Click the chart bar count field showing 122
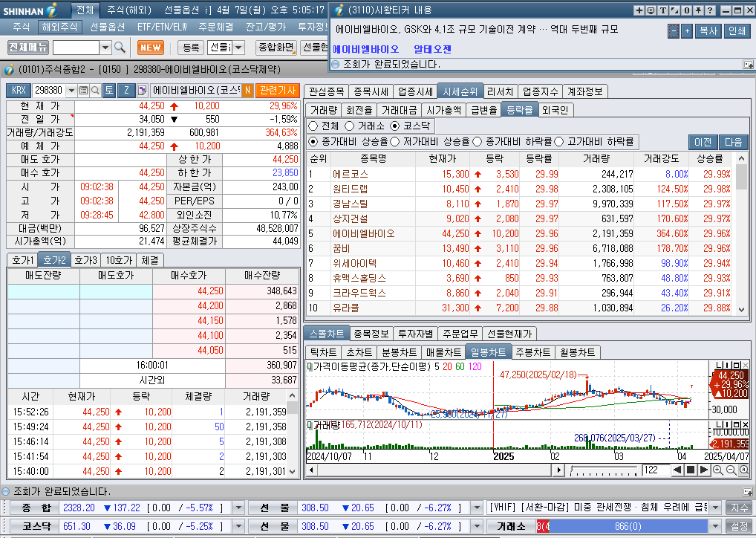This screenshot has width=756, height=538. pos(656,470)
